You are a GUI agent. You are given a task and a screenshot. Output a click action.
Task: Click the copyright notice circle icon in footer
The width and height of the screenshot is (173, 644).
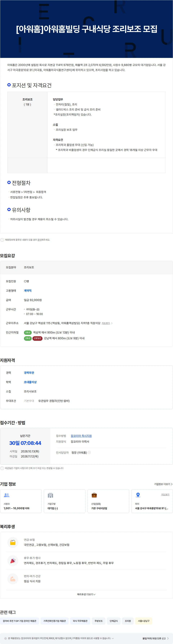pos(5,638)
